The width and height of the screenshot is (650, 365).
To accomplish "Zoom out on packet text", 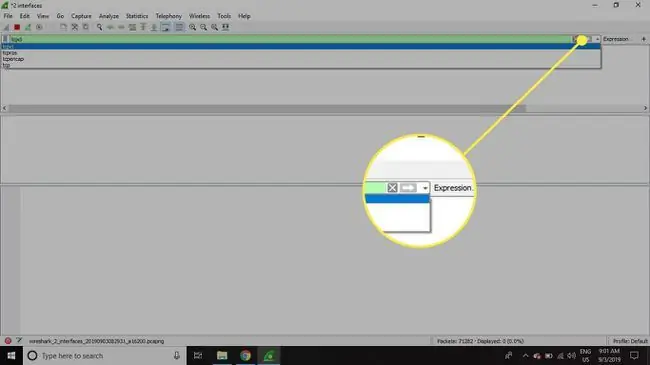I will coord(204,27).
